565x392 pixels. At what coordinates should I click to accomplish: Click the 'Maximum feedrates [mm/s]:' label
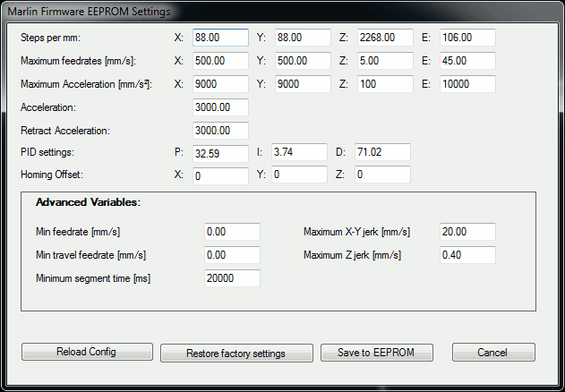coord(78,61)
